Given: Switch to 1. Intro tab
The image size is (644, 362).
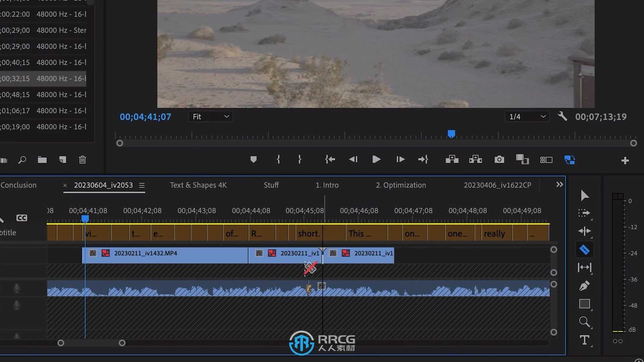Looking at the screenshot, I should click(x=327, y=185).
